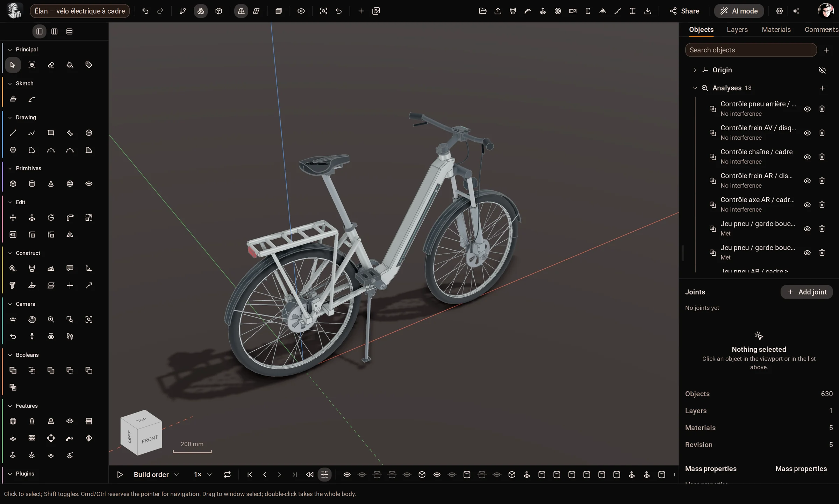
Task: Open the Comments tab
Action: click(821, 30)
